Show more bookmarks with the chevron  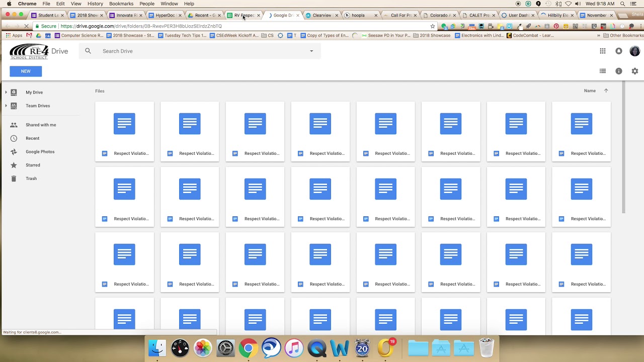tap(599, 35)
